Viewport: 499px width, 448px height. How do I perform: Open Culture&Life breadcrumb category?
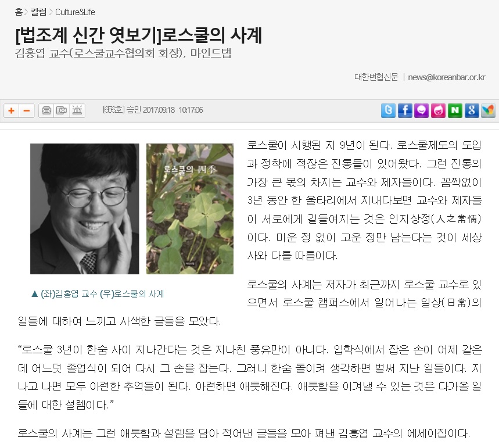click(75, 12)
